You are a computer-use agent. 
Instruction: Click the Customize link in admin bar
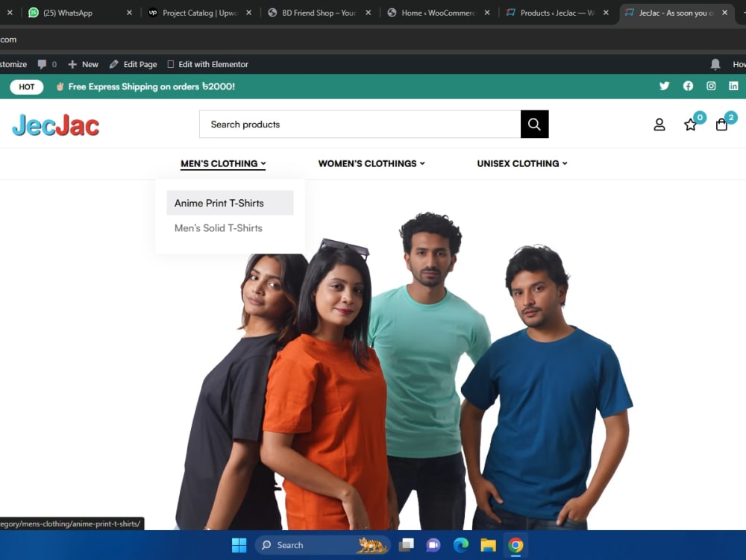click(x=13, y=64)
